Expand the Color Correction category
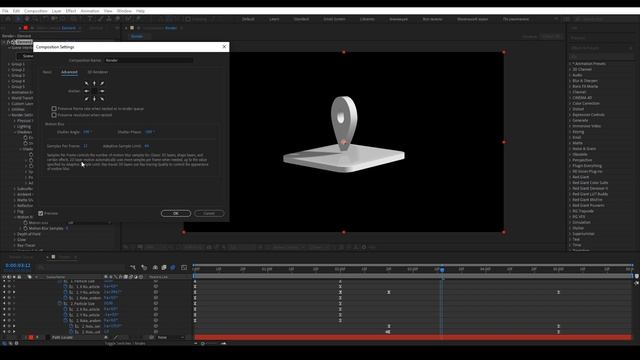 (x=570, y=103)
